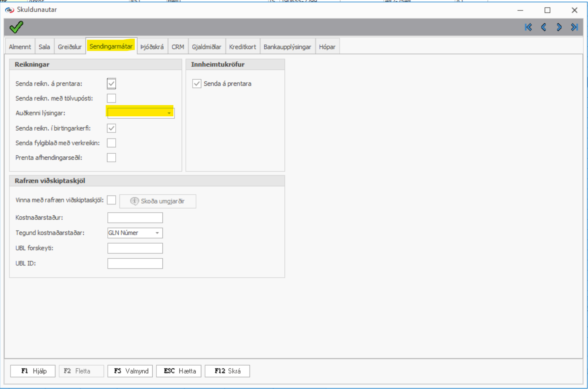Click the green checkmark save icon
The height and width of the screenshot is (389, 588).
(16, 27)
